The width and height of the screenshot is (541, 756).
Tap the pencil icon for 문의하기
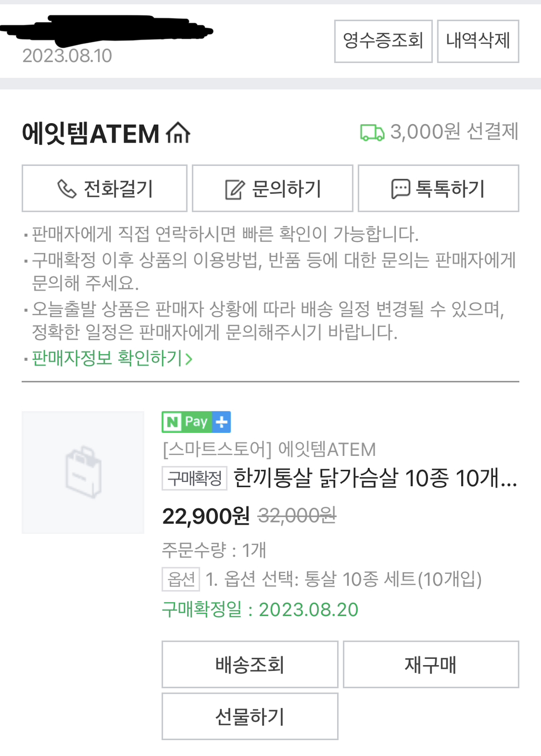235,189
